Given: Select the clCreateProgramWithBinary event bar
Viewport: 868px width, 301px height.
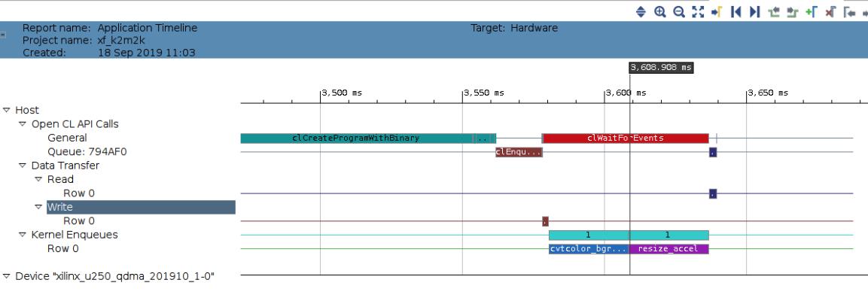Looking at the screenshot, I should pos(356,138).
